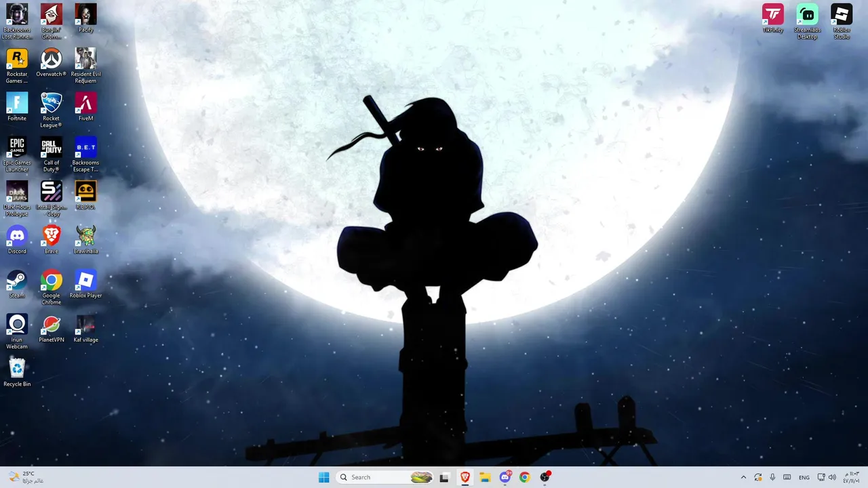The width and height of the screenshot is (868, 488).
Task: Open OBS Studio taskbar icon
Action: [545, 477]
